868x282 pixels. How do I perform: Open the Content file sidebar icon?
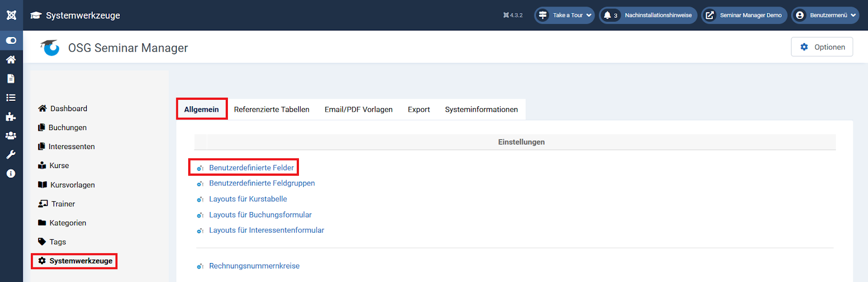11,79
